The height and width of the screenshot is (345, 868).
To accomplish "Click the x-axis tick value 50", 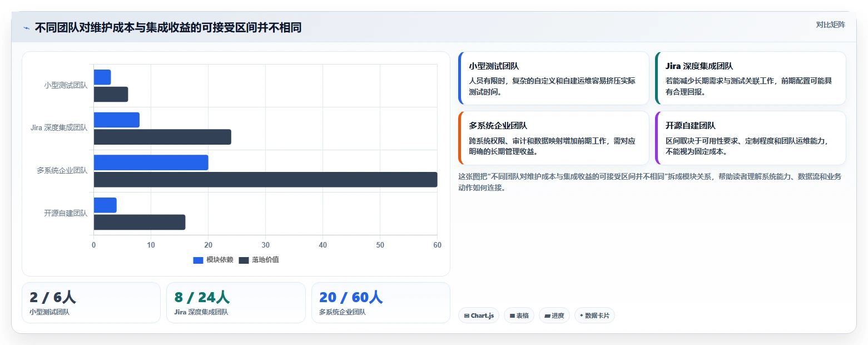I will pos(380,245).
